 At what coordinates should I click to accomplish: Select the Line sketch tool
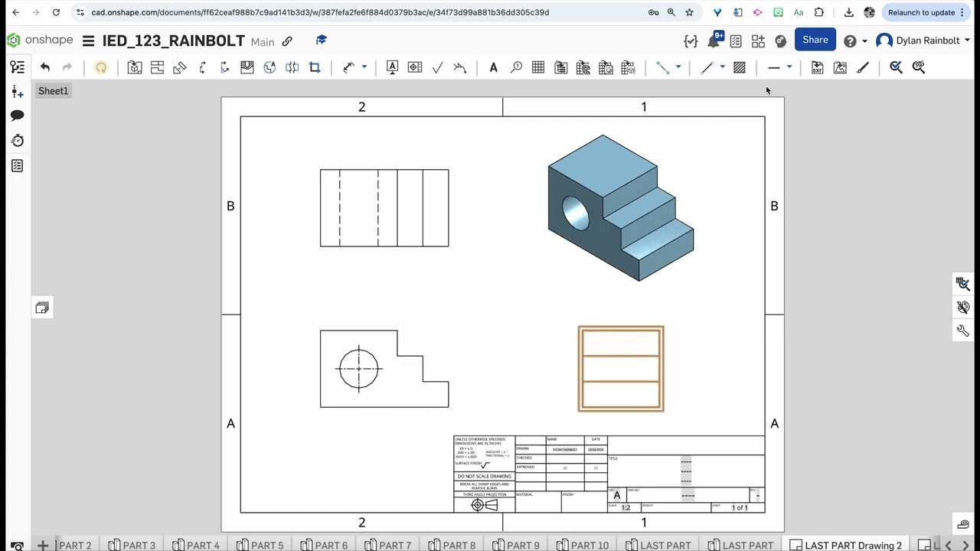click(707, 68)
